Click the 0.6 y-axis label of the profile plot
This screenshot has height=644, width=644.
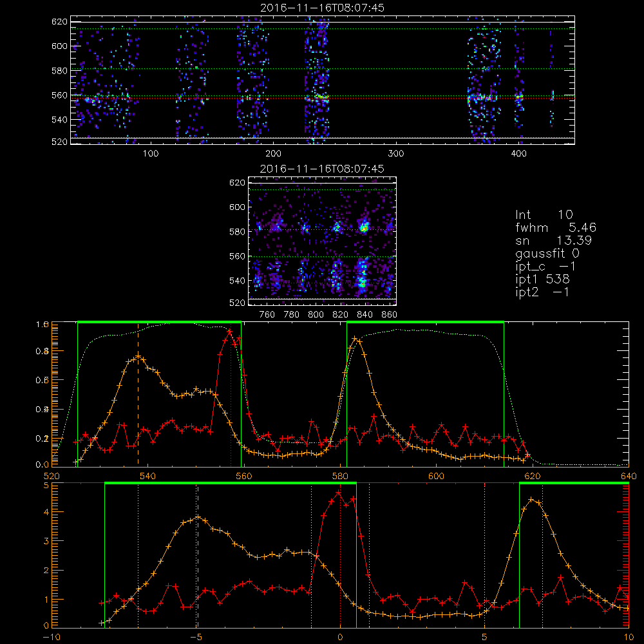pyautogui.click(x=43, y=380)
